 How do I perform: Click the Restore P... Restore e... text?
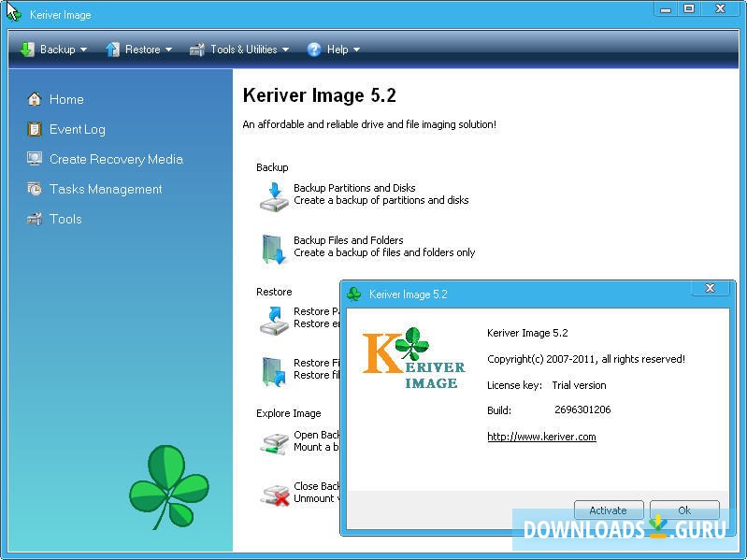point(316,318)
